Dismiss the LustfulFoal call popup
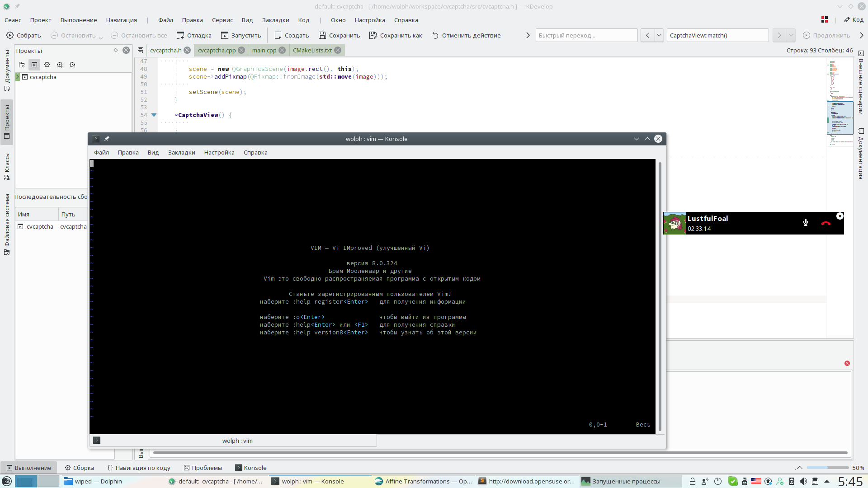Viewport: 868px width, 488px height. [840, 216]
